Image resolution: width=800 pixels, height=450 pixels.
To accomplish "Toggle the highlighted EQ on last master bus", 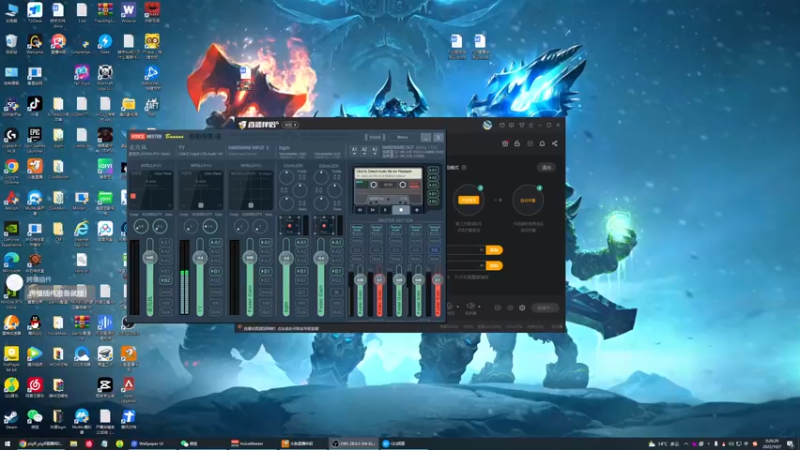I will click(x=434, y=250).
